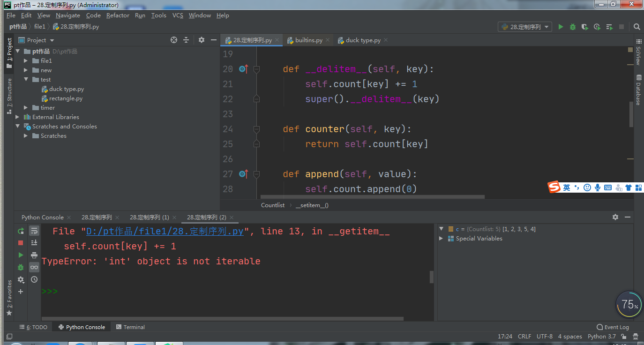Click the UTF-8 encoding in status bar

545,337
